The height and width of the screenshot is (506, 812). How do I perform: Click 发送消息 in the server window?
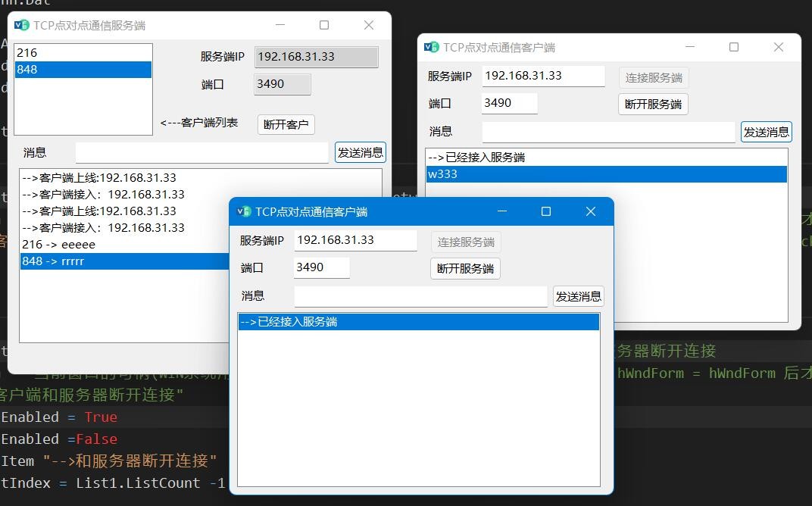pos(360,152)
